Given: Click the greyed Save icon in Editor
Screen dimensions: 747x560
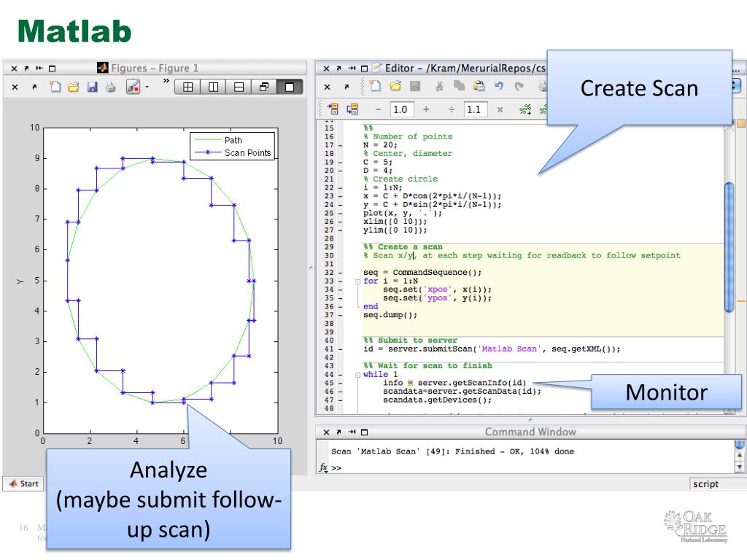Looking at the screenshot, I should point(415,86).
